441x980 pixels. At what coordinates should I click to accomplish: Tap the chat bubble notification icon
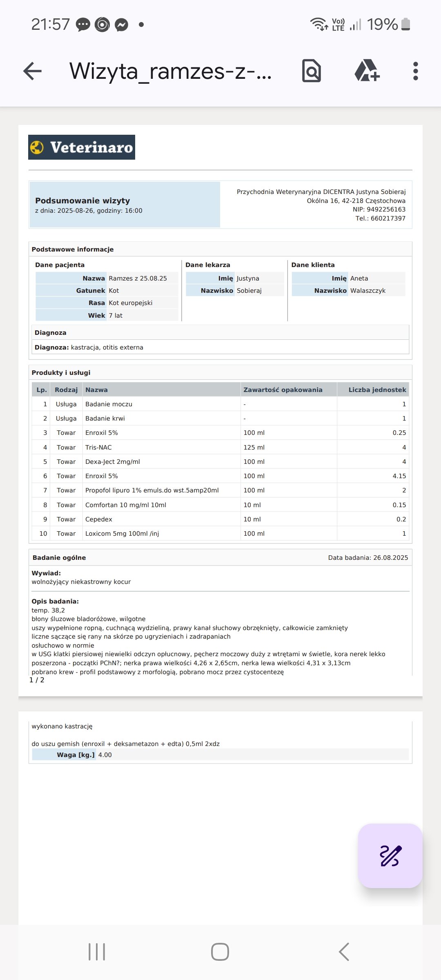(83, 25)
